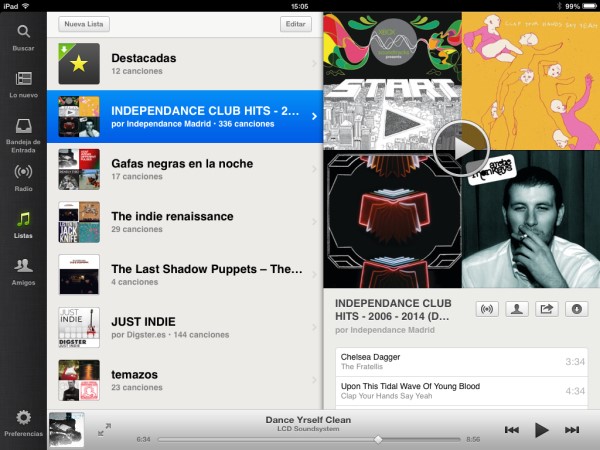Click Nueva Lista button
600x450 pixels.
coord(84,24)
